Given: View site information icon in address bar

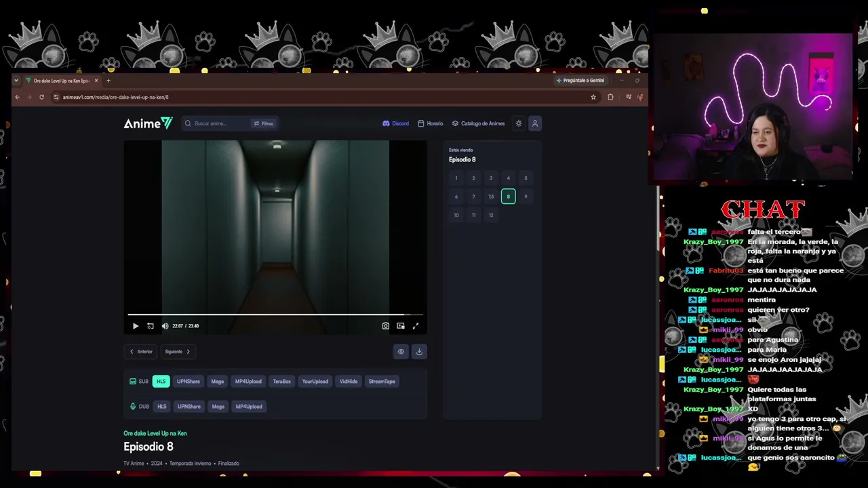Looking at the screenshot, I should click(56, 97).
